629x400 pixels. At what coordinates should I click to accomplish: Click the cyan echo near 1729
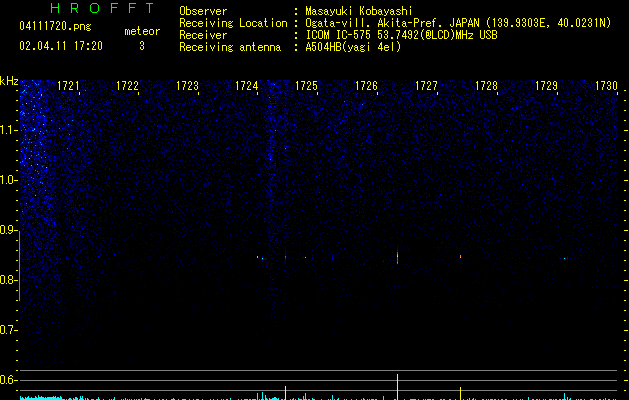(x=564, y=258)
